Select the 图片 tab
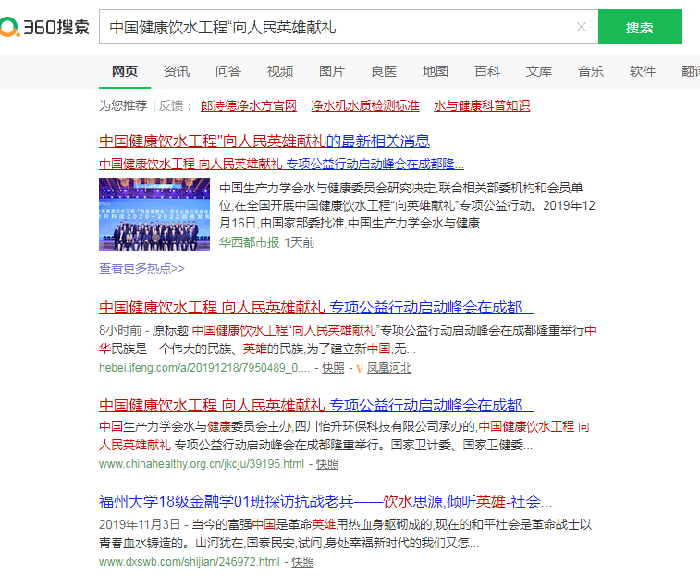Viewport: 700px width, 588px height. click(x=332, y=72)
